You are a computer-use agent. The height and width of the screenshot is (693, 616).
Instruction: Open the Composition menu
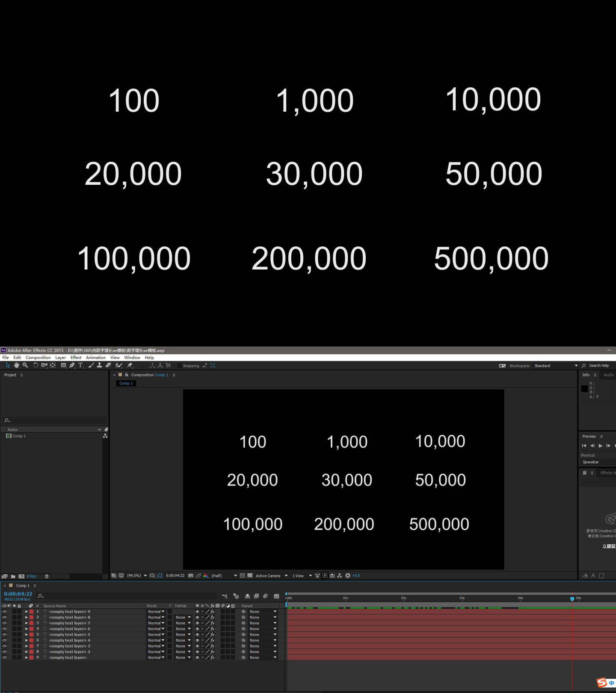(38, 358)
